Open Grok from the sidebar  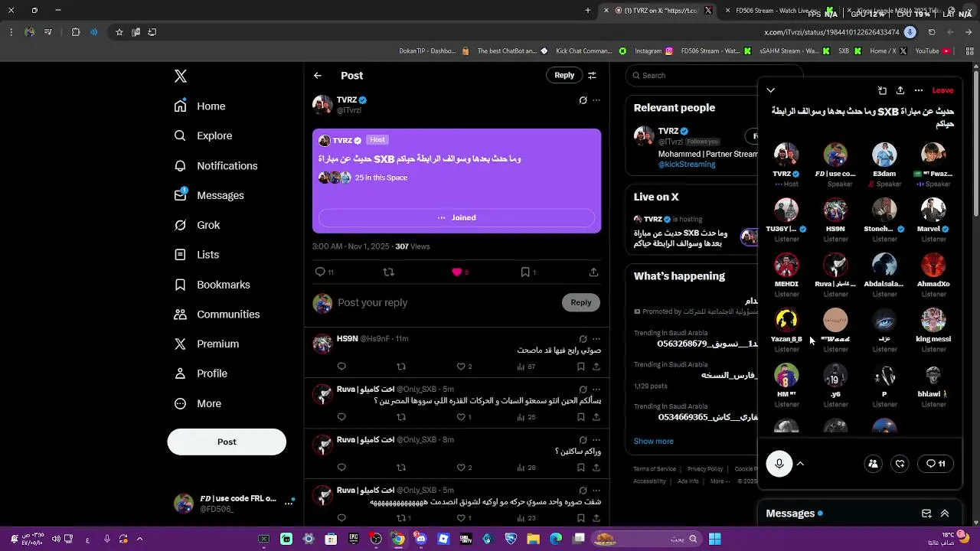click(197, 225)
